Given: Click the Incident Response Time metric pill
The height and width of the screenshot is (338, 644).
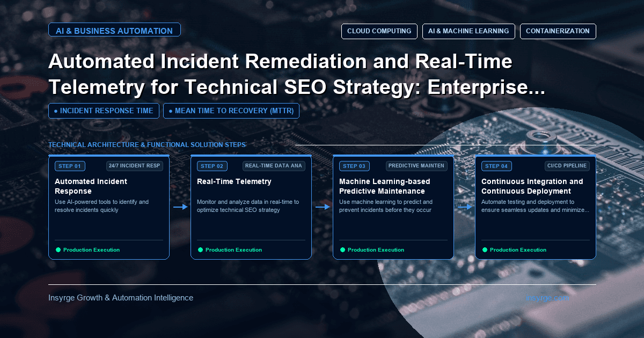Looking at the screenshot, I should pyautogui.click(x=104, y=111).
